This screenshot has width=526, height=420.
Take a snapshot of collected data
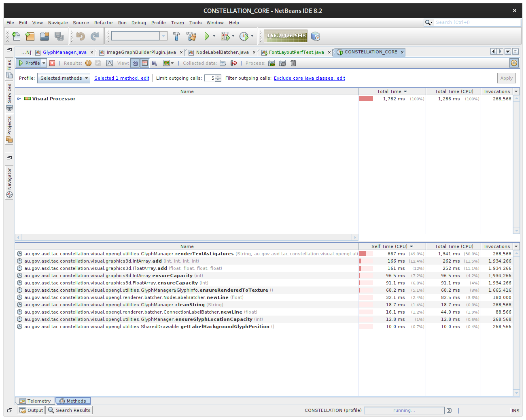tap(223, 63)
